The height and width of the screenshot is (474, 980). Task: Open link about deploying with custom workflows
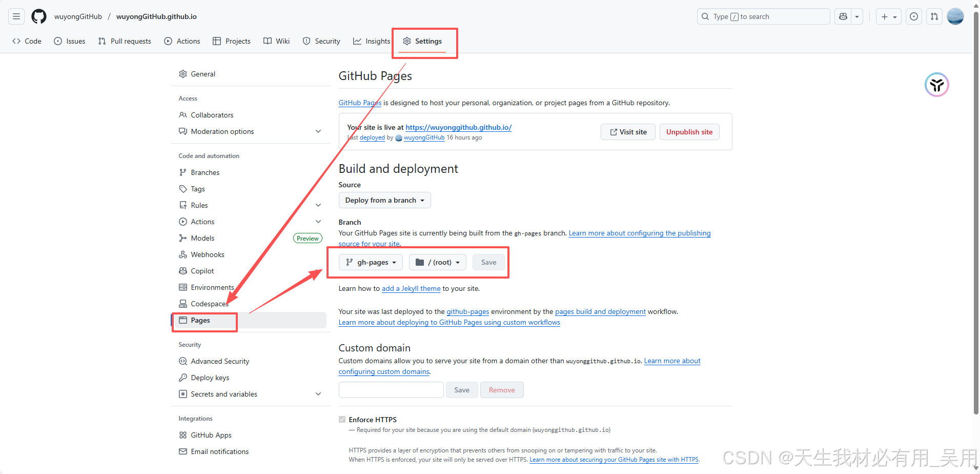[x=450, y=322]
